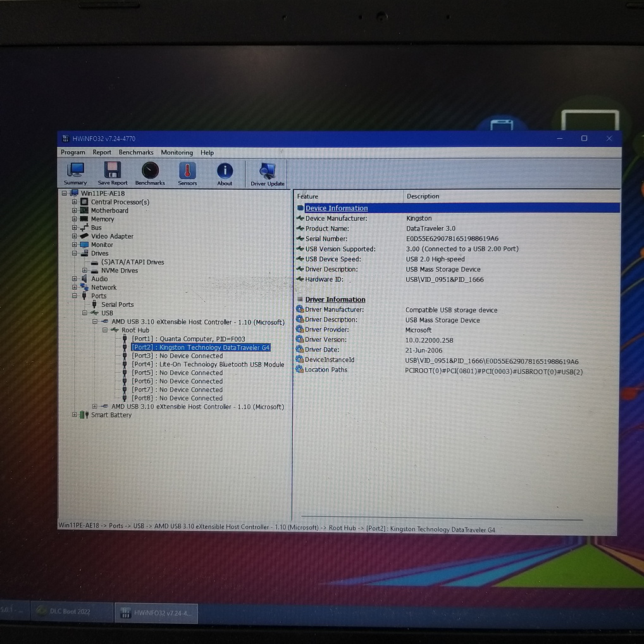The height and width of the screenshot is (644, 644).
Task: Click Driver Date 21-Jun-2006
Action: [423, 350]
